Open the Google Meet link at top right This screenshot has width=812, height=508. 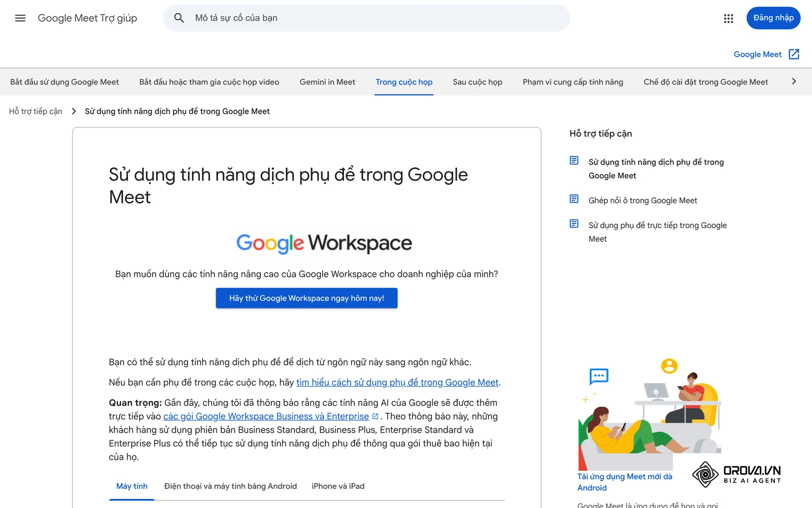coord(758,54)
